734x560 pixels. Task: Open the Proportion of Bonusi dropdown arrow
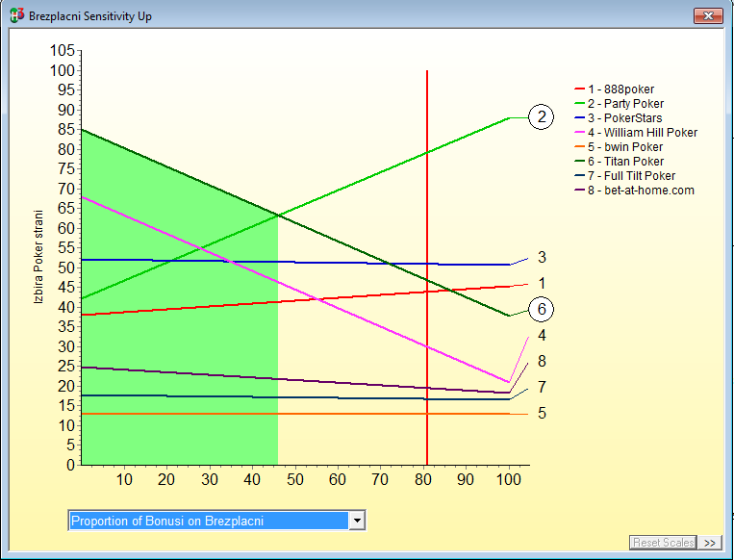click(358, 521)
